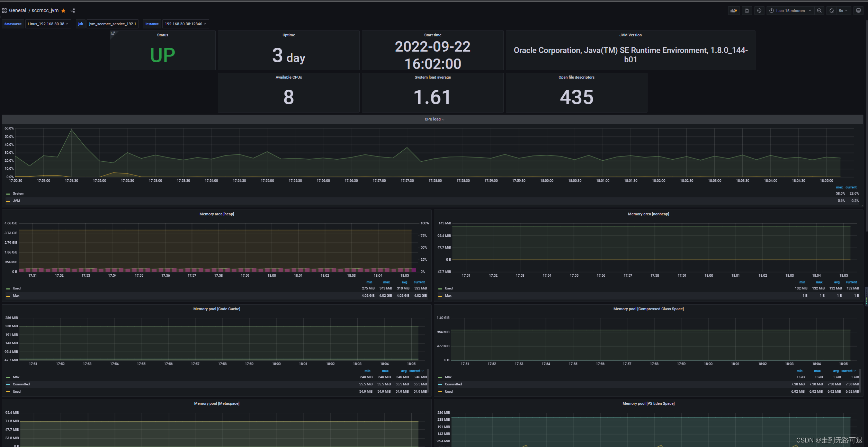Open the clock icon of the time picker

(771, 11)
